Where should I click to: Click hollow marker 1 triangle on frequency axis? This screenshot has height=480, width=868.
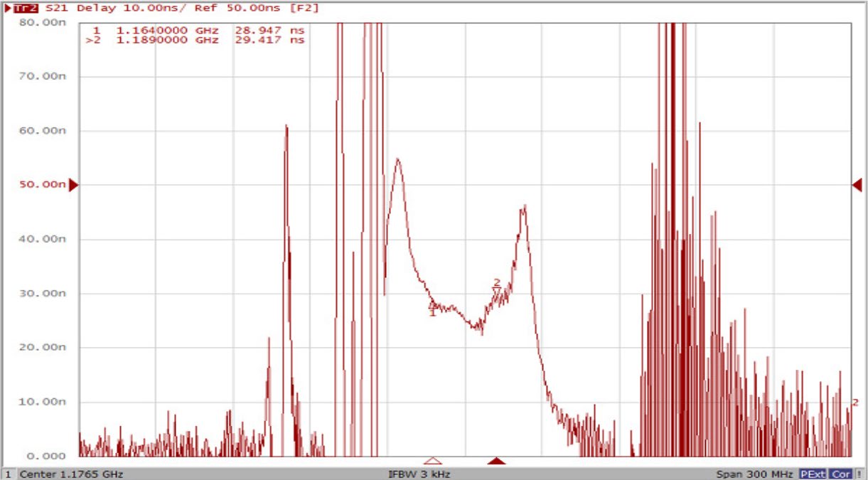(432, 461)
